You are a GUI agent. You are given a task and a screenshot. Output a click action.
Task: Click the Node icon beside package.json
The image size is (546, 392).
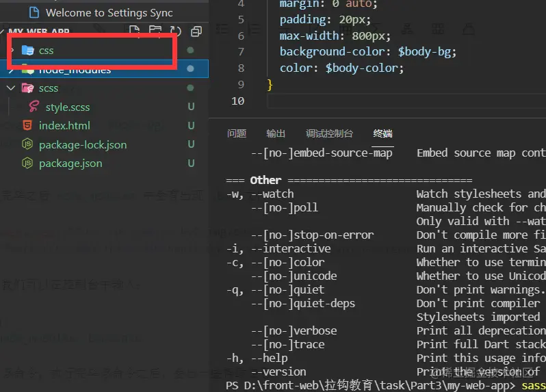coord(27,163)
